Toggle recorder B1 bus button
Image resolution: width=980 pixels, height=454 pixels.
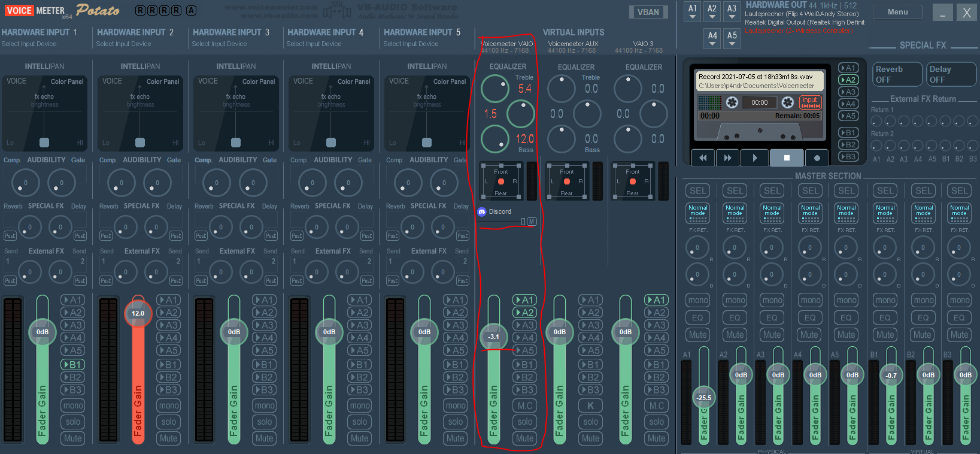848,132
